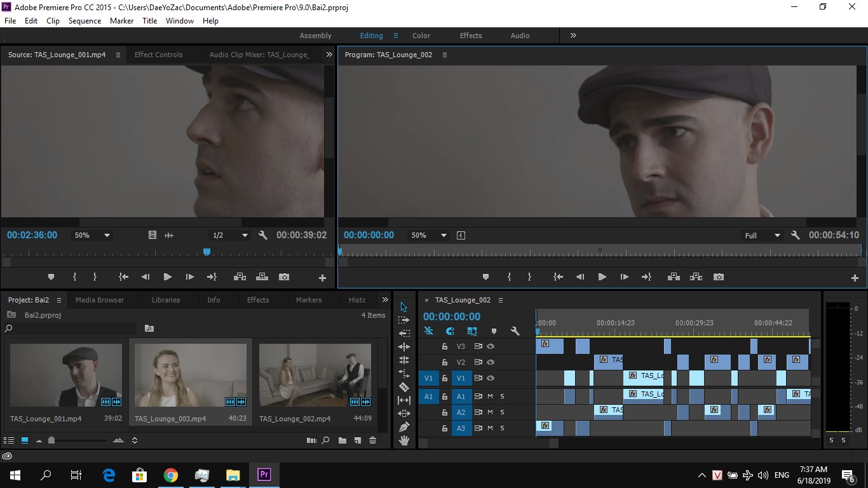The width and height of the screenshot is (868, 488).
Task: Toggle V1 track output eye
Action: click(x=491, y=378)
